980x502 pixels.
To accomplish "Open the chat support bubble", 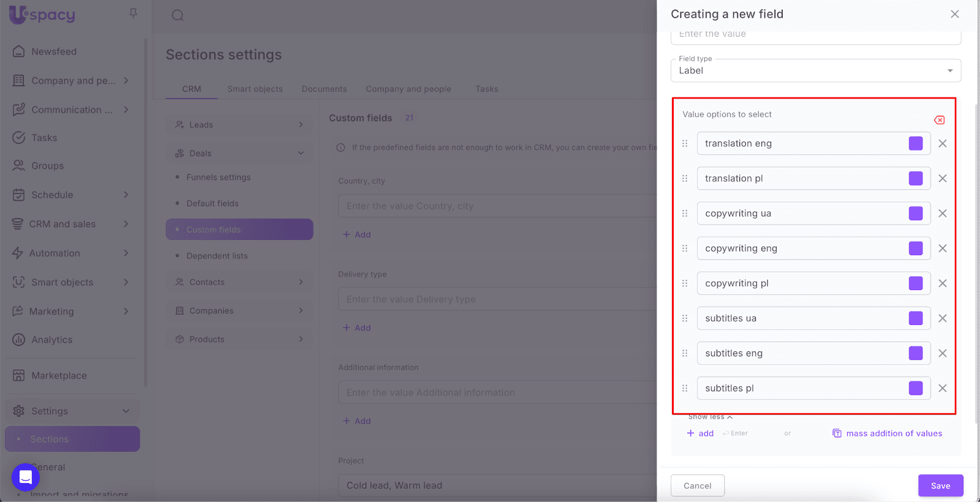I will click(26, 477).
